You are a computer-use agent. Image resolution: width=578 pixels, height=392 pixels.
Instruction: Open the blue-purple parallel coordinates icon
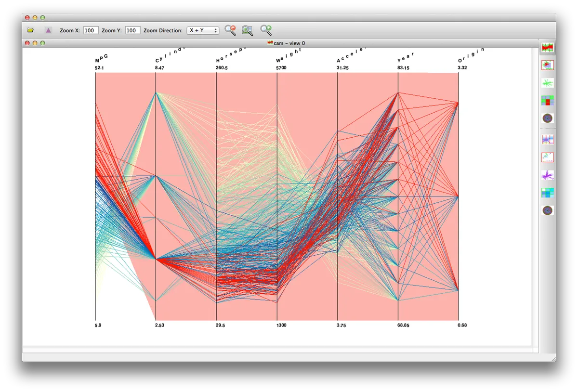548,139
